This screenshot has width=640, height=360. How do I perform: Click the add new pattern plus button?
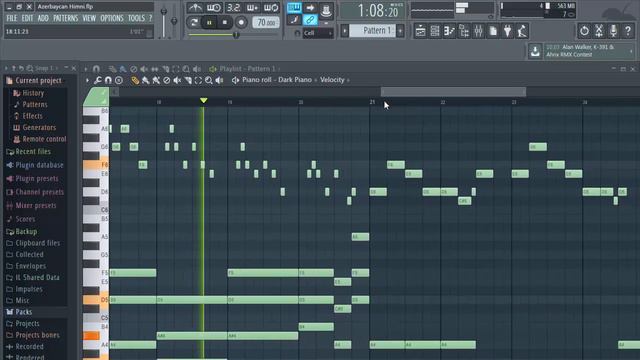(400, 31)
